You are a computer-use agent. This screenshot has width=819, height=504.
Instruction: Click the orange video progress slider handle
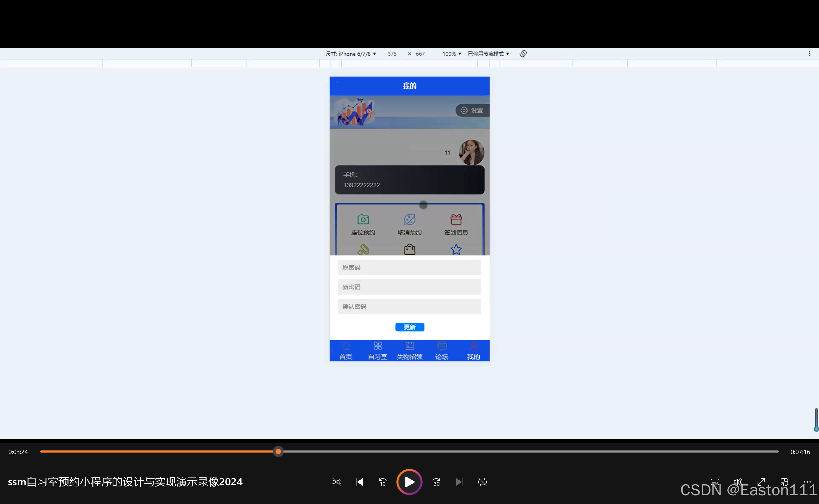(278, 452)
